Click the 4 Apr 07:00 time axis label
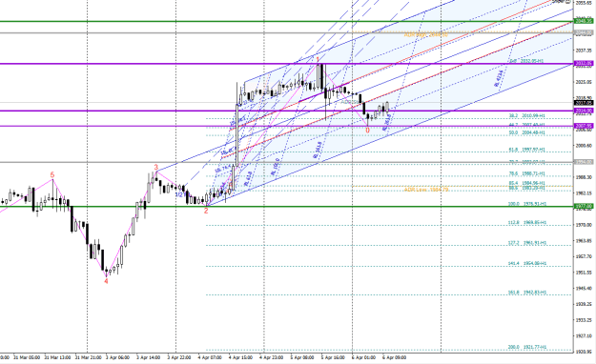 coord(210,357)
